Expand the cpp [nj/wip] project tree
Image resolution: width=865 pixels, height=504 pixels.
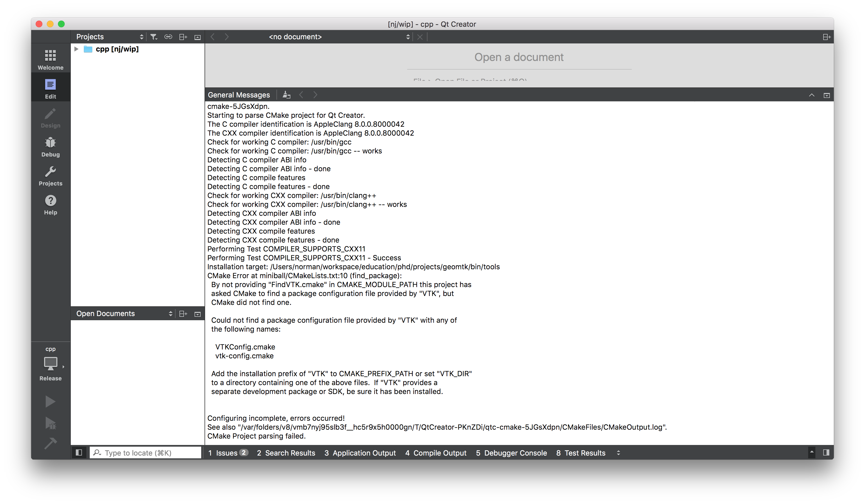(x=77, y=49)
